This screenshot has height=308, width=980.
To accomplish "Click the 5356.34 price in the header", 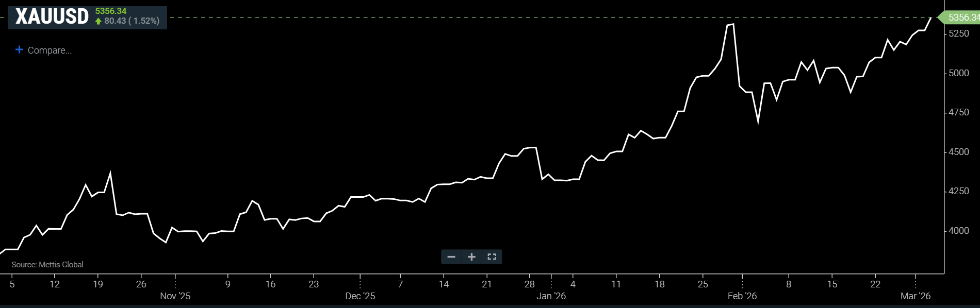I will pos(111,11).
